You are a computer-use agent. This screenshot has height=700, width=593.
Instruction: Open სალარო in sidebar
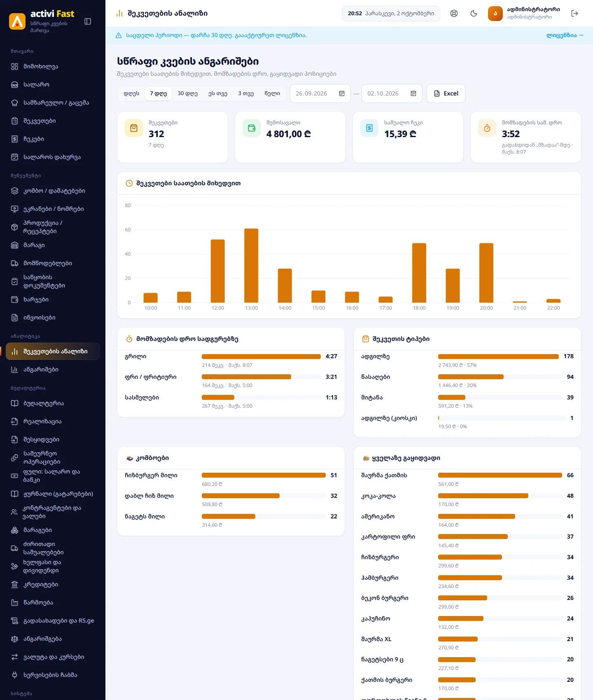(53, 85)
